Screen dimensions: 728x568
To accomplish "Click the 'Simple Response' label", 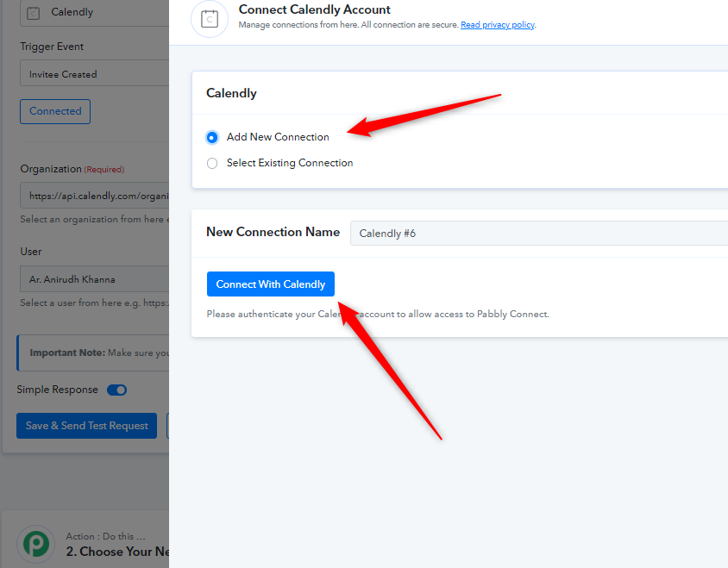I will pyautogui.click(x=57, y=390).
